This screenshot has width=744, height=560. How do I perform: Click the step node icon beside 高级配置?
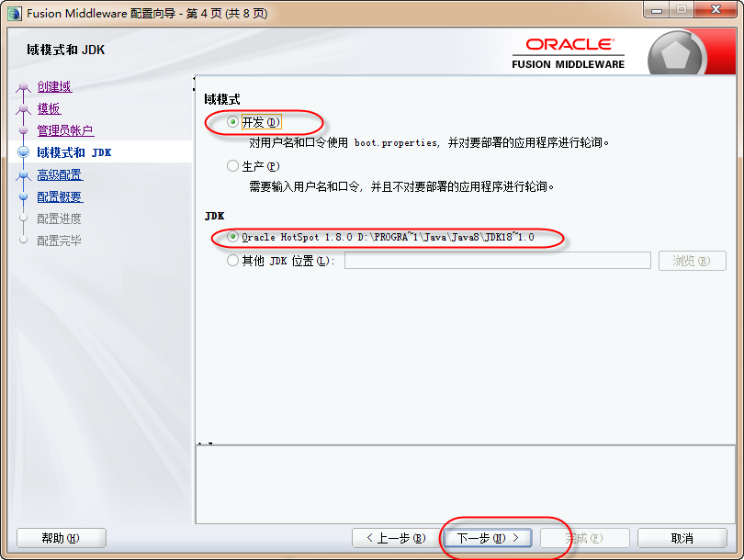pyautogui.click(x=23, y=175)
